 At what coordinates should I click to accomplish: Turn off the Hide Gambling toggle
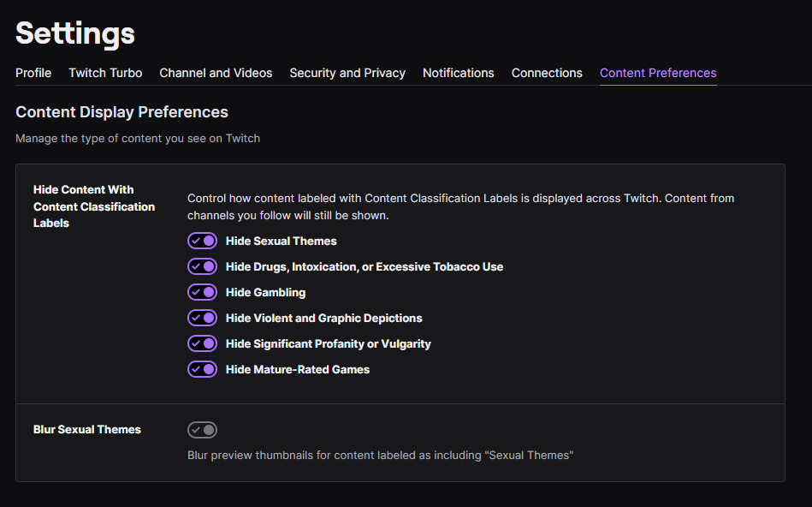tap(202, 292)
